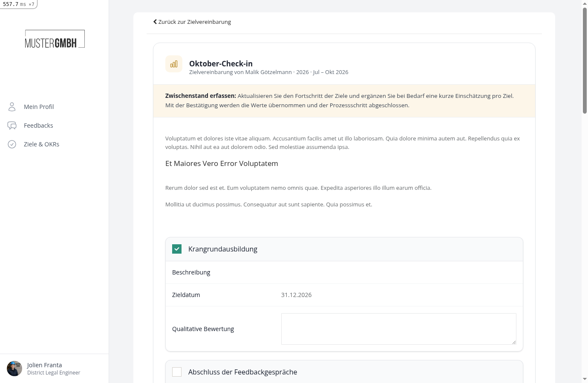The width and height of the screenshot is (588, 383).
Task: Click the Krangrundausbildung goal title
Action: 223,249
